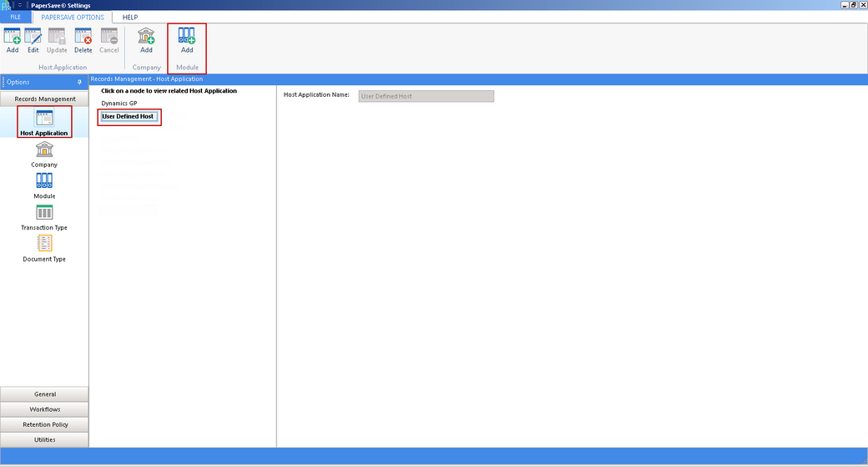Switch to the HELP ribbon tab

pyautogui.click(x=130, y=17)
